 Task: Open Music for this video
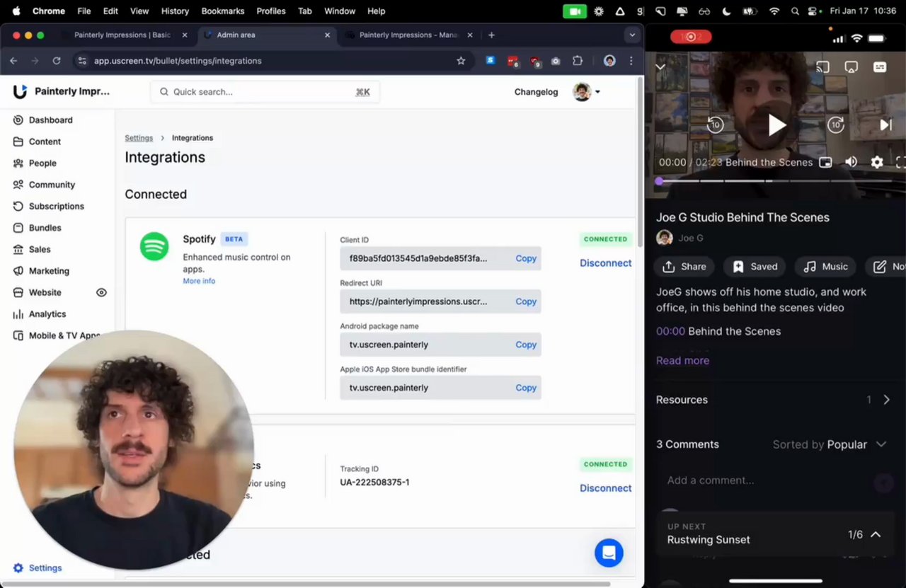pos(825,267)
